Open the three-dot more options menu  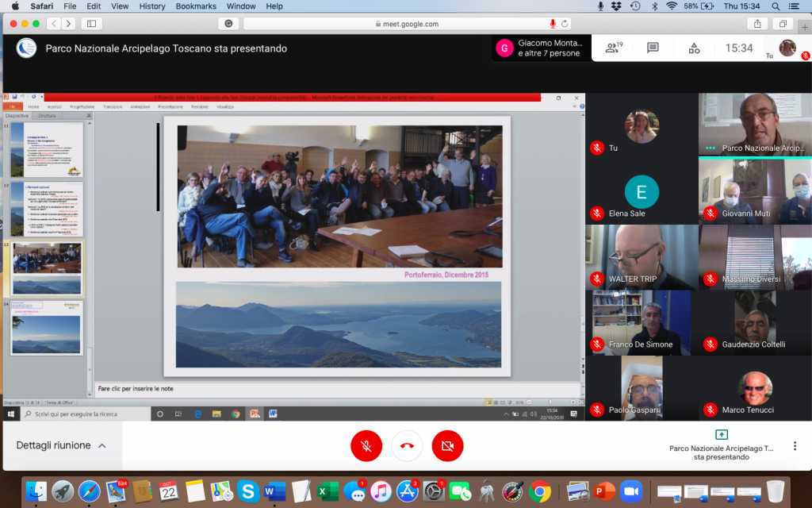(795, 446)
